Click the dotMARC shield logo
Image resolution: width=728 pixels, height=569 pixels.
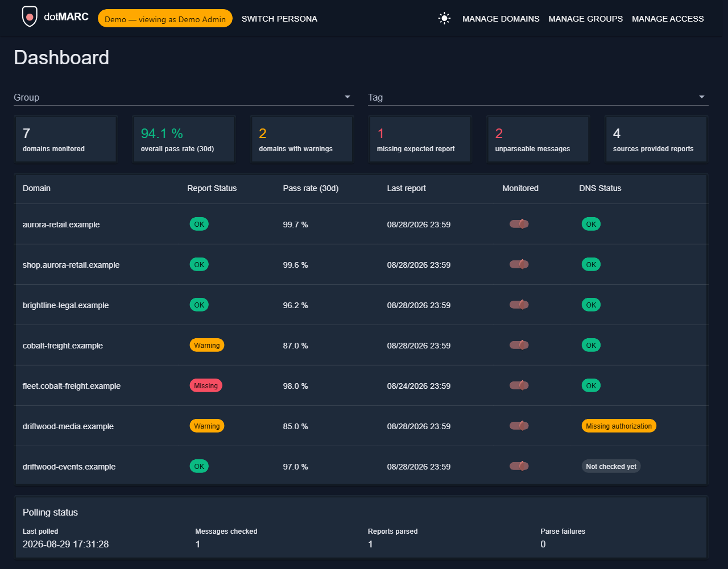(x=30, y=17)
